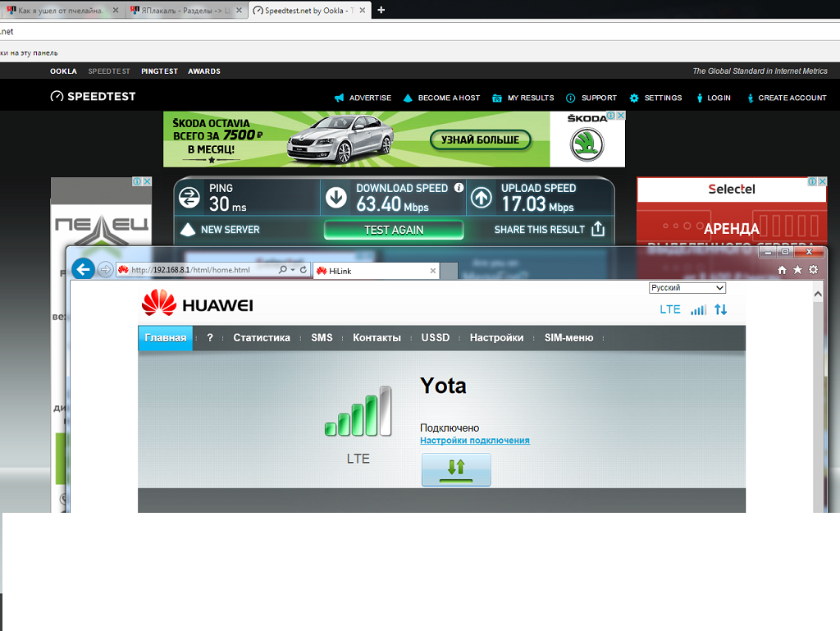Click the tools gear icon in HiLink window
This screenshot has height=631, width=840.
pyautogui.click(x=813, y=269)
